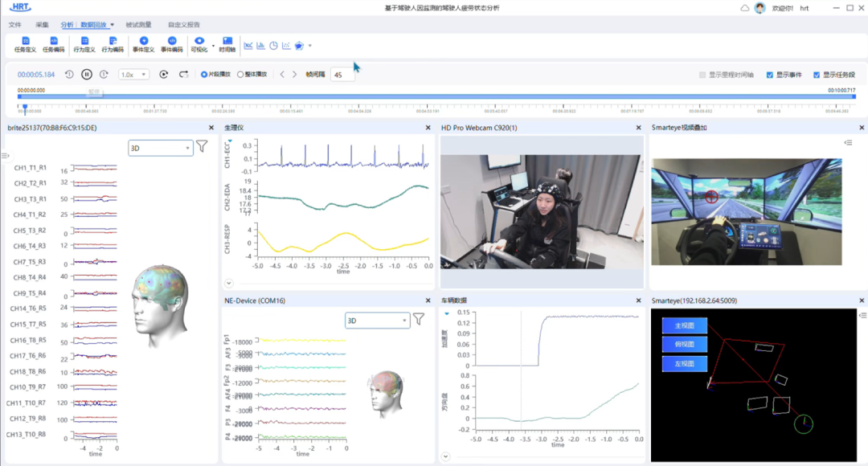The width and height of the screenshot is (868, 466).
Task: Click the step-forward playback icon
Action: point(104,74)
